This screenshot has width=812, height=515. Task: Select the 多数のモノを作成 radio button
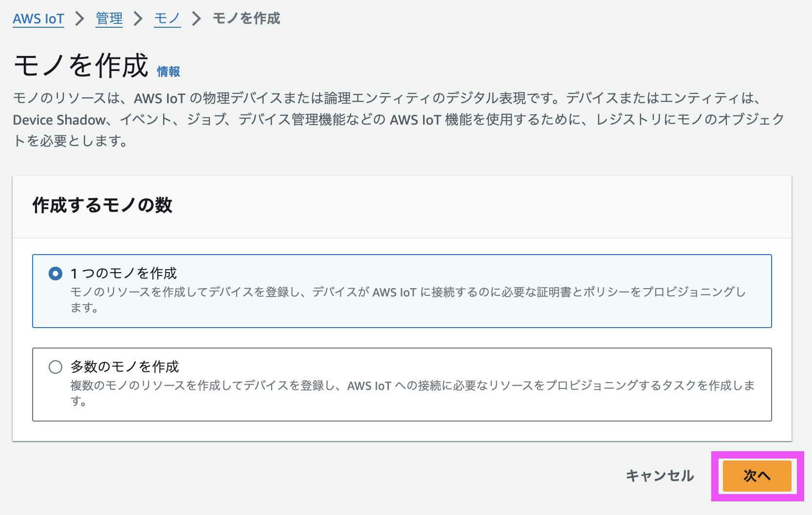pos(55,367)
